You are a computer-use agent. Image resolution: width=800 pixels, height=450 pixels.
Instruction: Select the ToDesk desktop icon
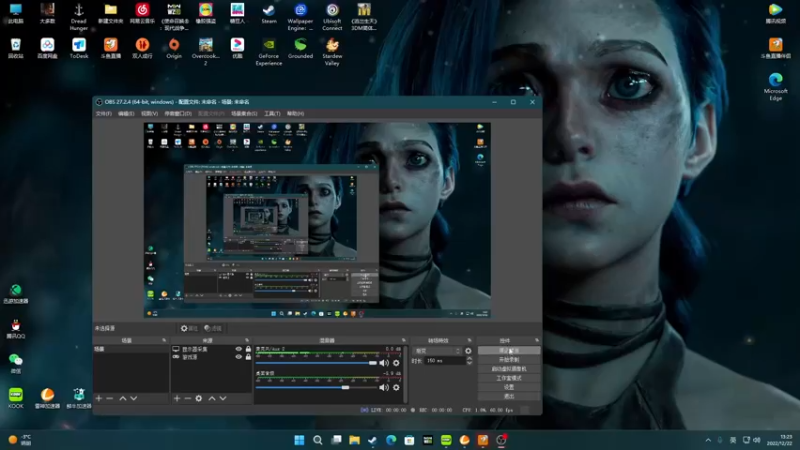79,48
